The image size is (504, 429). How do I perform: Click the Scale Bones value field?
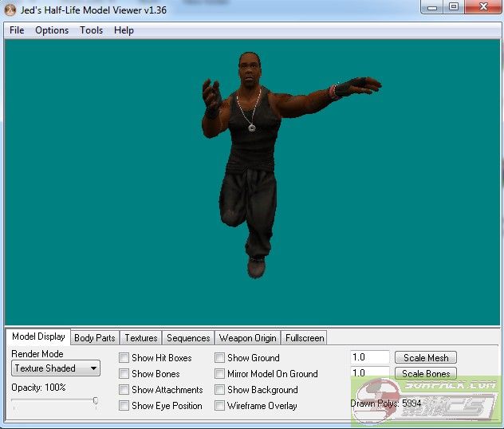[x=370, y=372]
